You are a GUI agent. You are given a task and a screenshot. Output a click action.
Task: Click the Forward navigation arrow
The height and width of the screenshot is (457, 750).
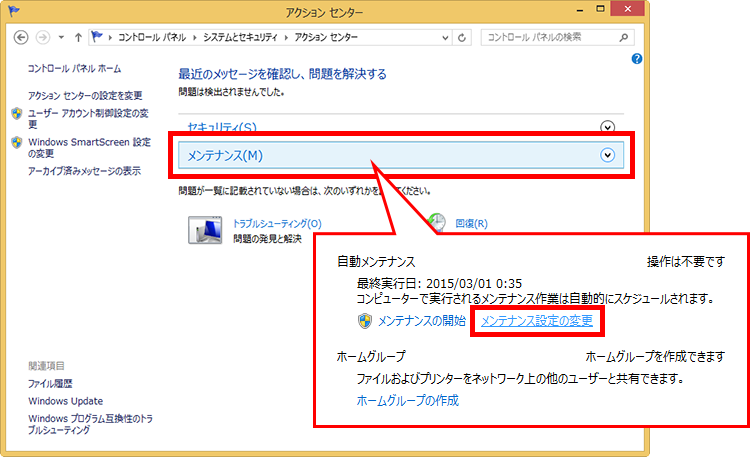(x=43, y=37)
